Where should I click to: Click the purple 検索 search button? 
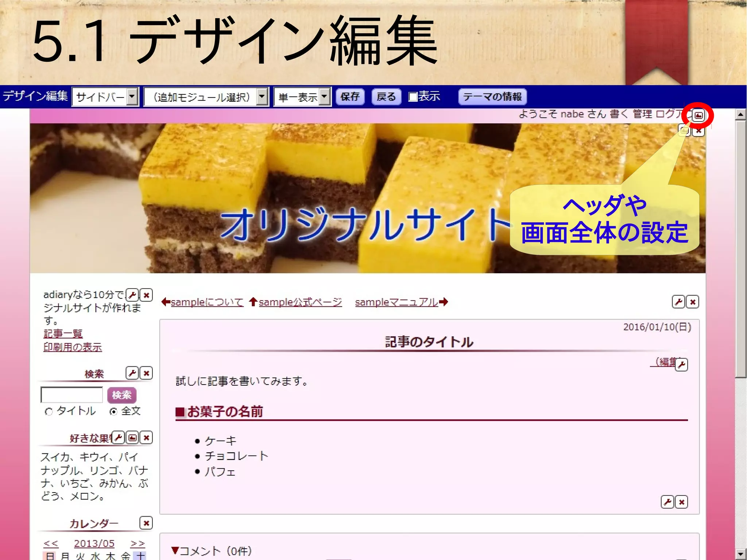click(x=121, y=395)
